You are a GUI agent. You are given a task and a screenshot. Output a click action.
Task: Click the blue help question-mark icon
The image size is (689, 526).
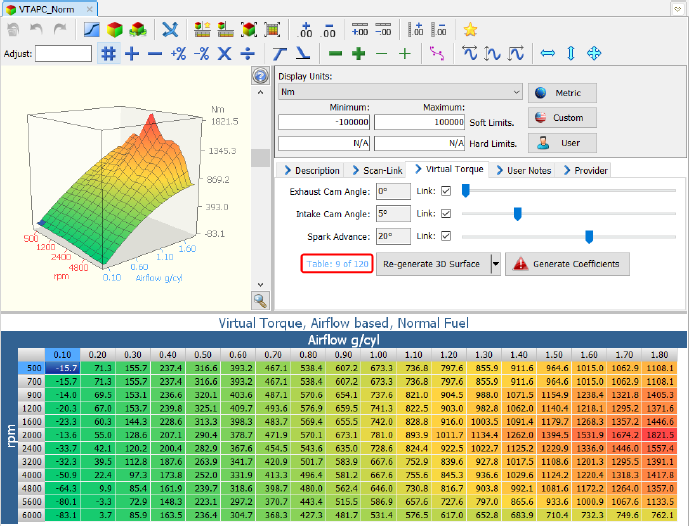[x=259, y=76]
